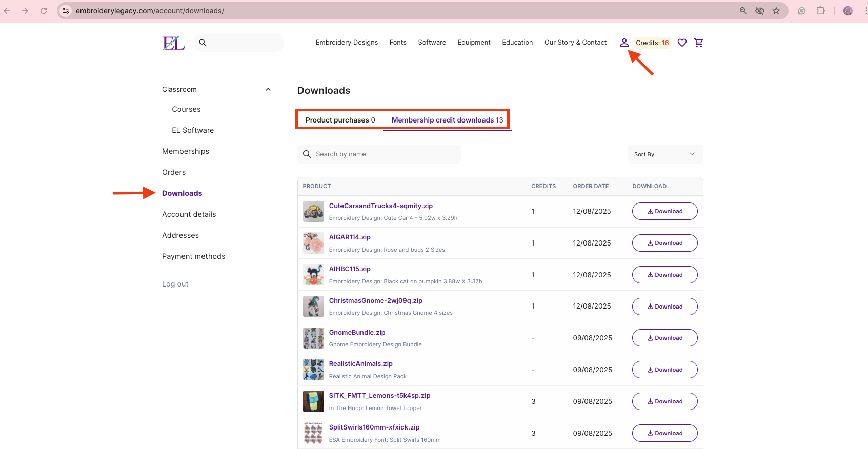Open the Education menu
The image size is (868, 449).
click(x=517, y=43)
